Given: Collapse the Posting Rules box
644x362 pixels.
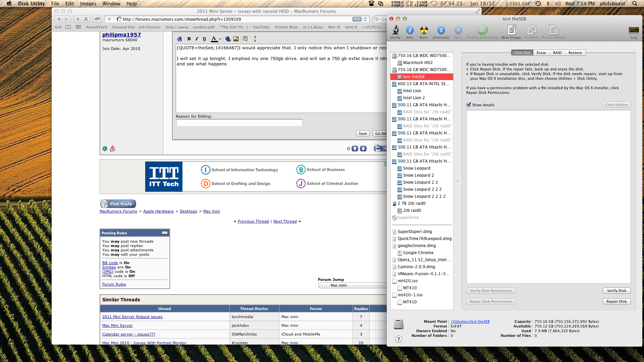Looking at the screenshot, I should point(165,233).
